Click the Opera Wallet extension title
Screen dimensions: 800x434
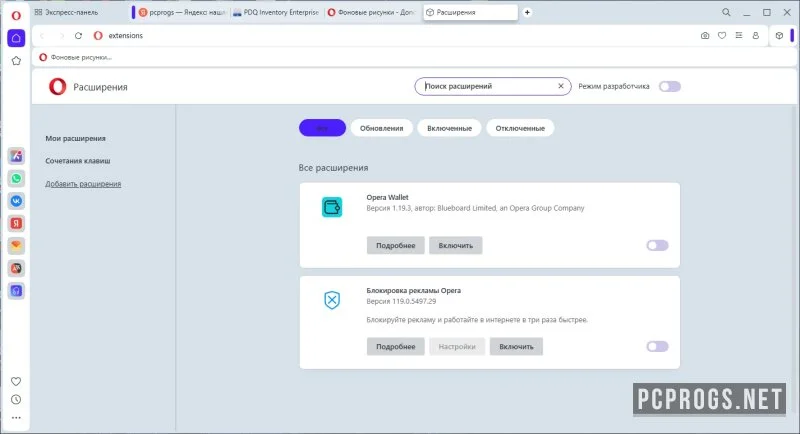pos(387,197)
